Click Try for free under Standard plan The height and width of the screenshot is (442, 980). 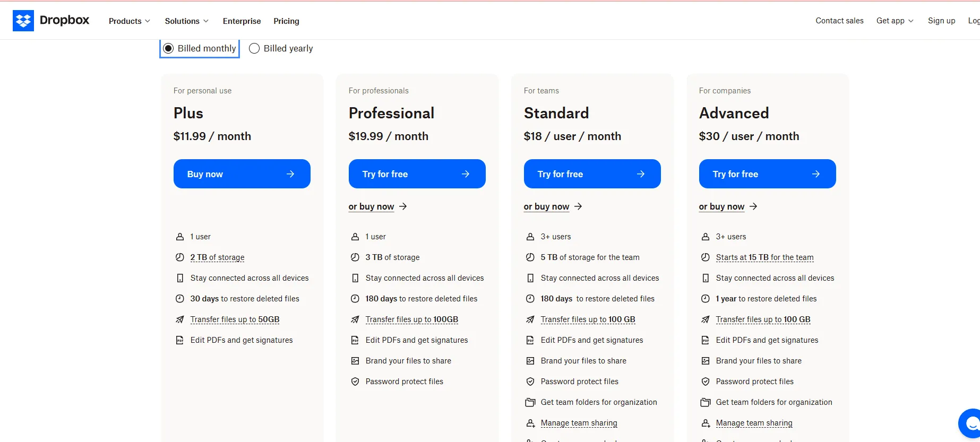(592, 174)
